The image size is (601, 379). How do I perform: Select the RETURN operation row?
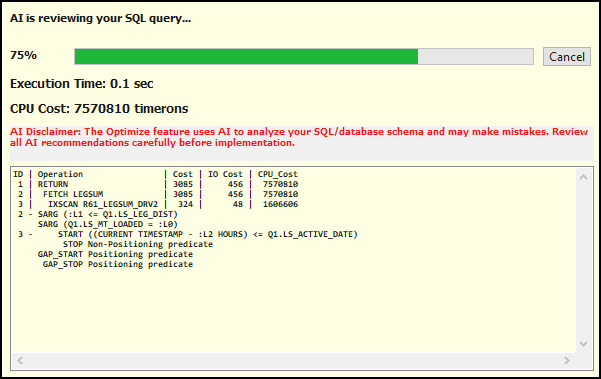(156, 184)
